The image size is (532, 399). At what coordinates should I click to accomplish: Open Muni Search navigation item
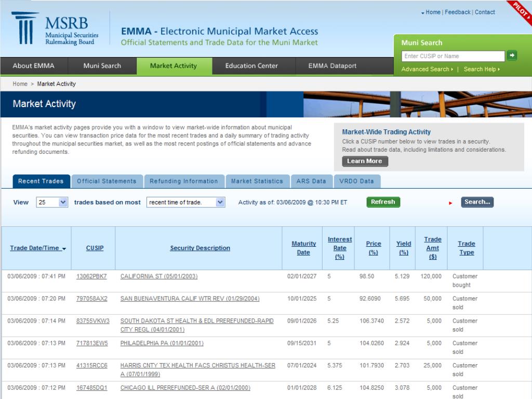[x=102, y=66]
